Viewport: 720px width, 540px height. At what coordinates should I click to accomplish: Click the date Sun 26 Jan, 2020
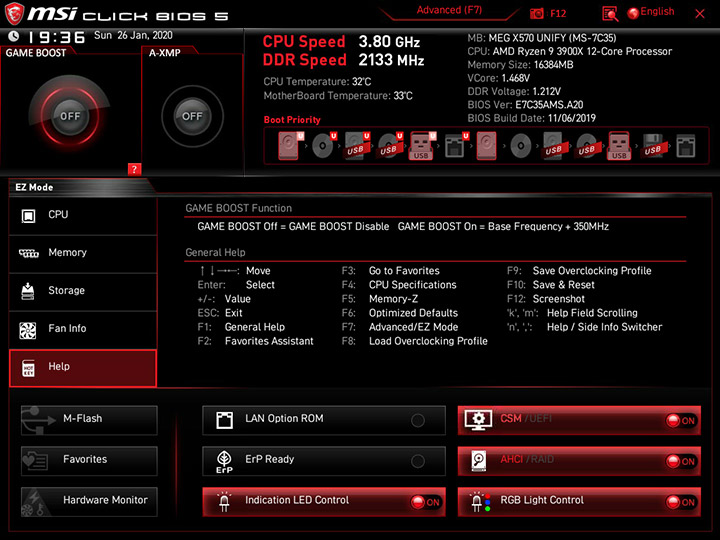pyautogui.click(x=133, y=35)
